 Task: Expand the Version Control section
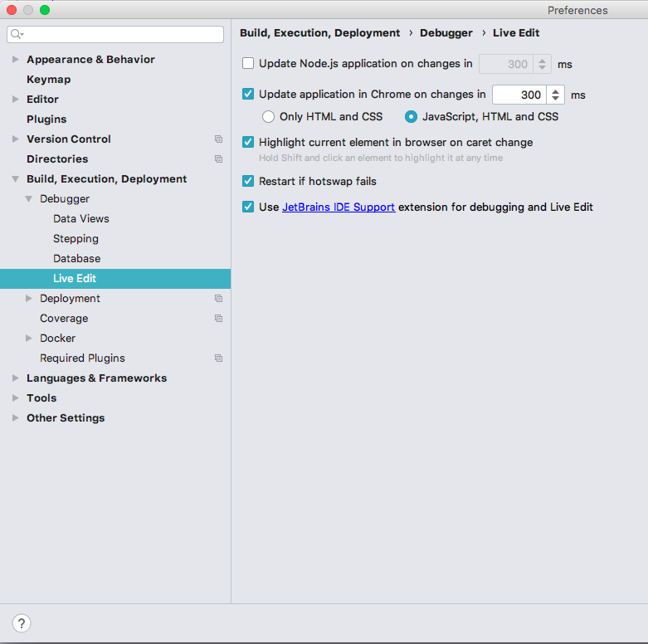(x=16, y=139)
